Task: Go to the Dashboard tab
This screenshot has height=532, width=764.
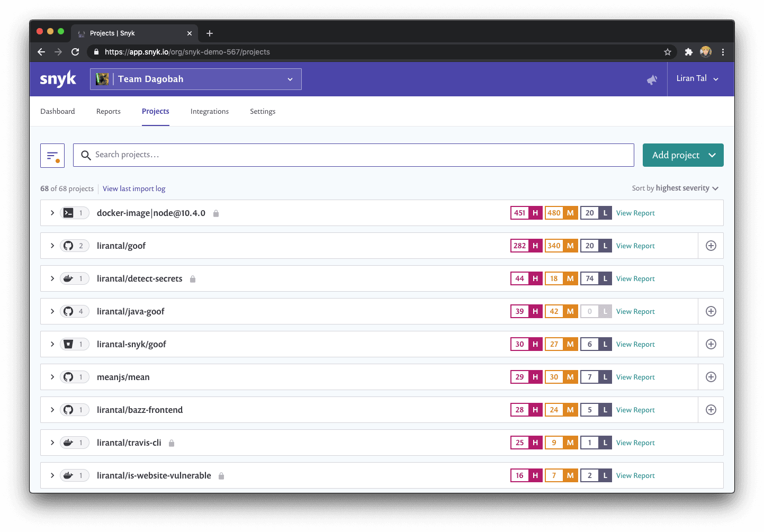Action: coord(58,111)
